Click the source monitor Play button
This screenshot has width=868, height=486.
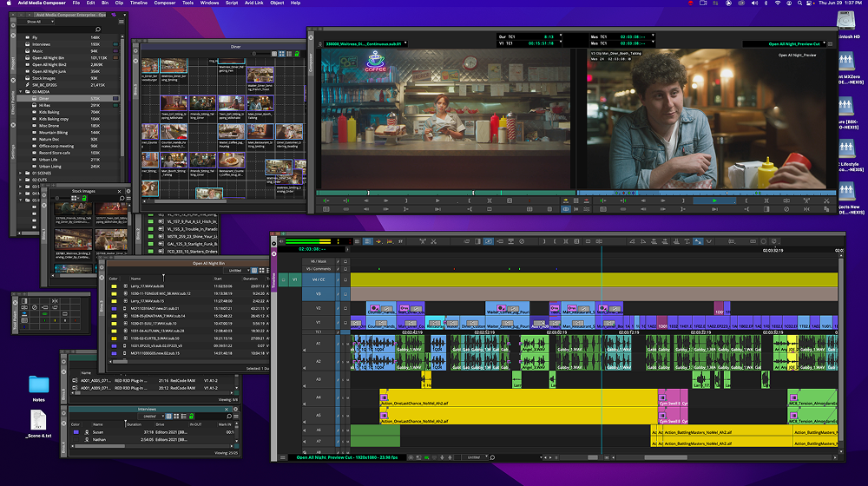pos(437,200)
